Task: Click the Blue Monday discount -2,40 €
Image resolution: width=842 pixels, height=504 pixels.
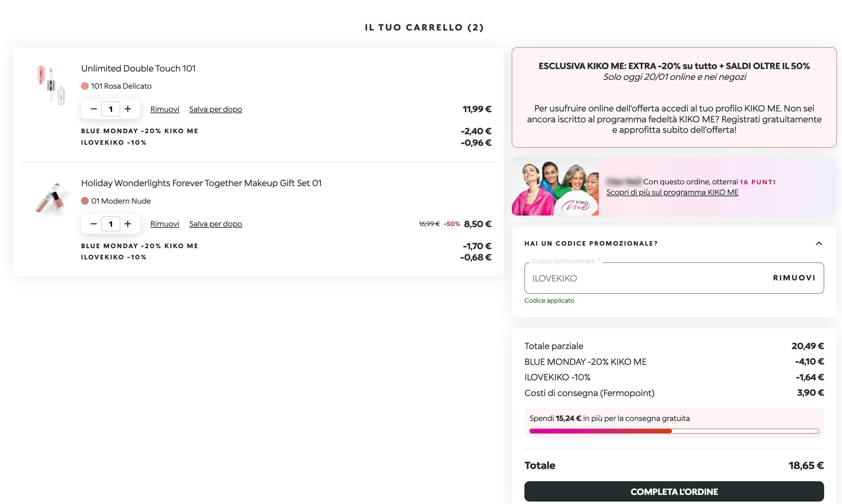Action: 476,131
